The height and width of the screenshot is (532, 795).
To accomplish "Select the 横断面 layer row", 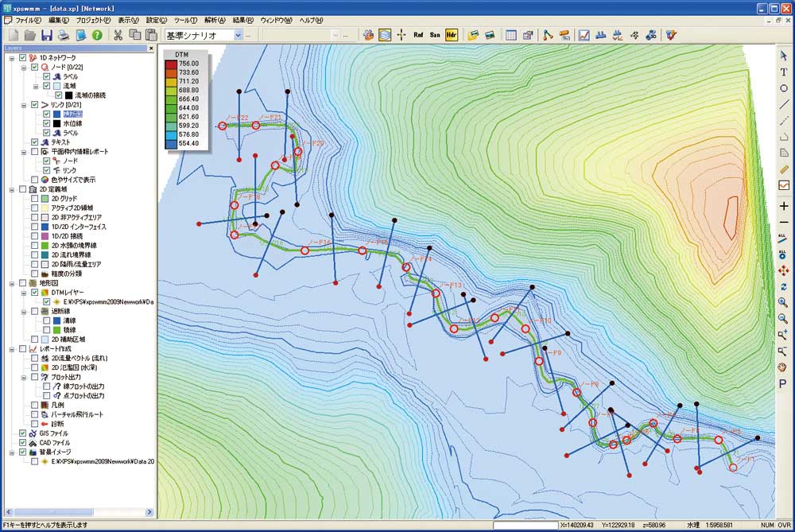I will click(x=72, y=114).
